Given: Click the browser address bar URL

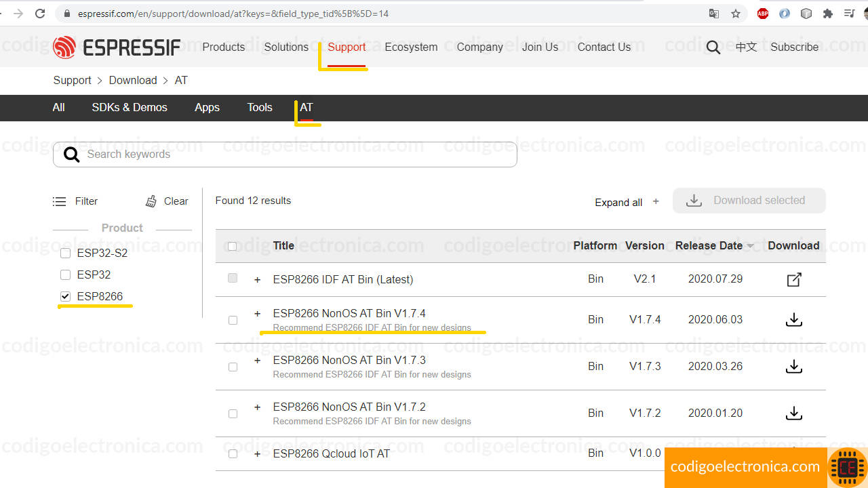Looking at the screenshot, I should pos(233,14).
